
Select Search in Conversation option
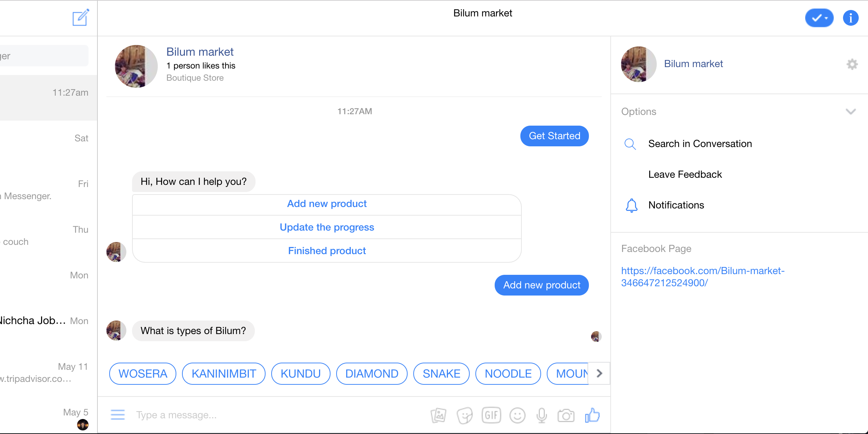(x=700, y=144)
